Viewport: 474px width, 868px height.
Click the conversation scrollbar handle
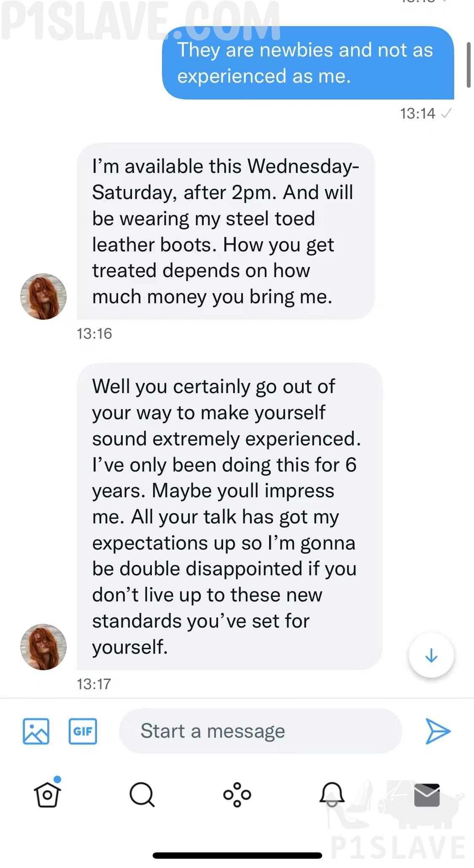click(x=469, y=65)
